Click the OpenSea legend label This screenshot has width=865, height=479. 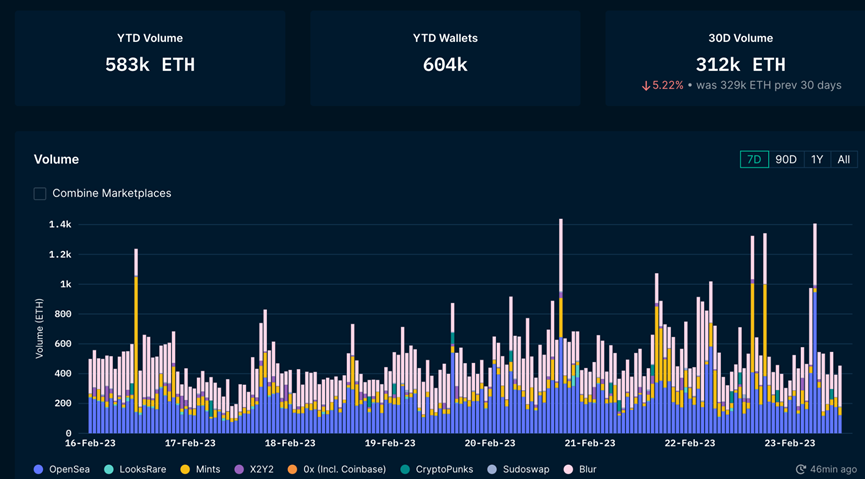click(x=69, y=470)
